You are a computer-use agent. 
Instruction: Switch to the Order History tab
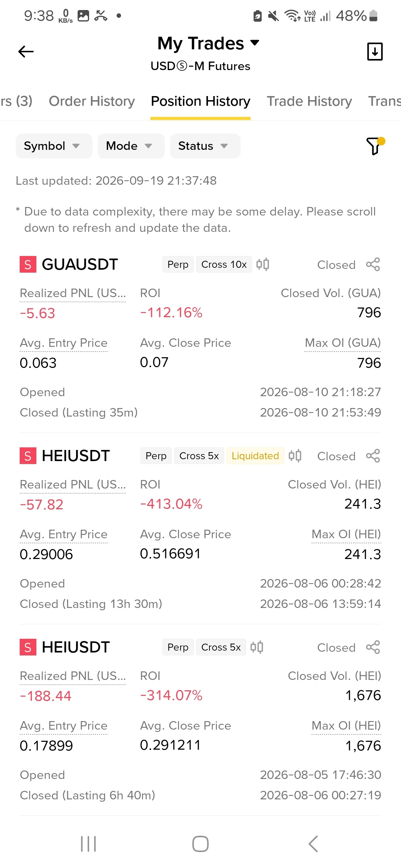pyautogui.click(x=92, y=101)
